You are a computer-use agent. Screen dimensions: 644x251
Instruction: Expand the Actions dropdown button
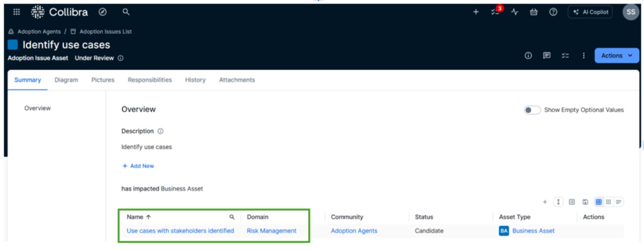617,56
